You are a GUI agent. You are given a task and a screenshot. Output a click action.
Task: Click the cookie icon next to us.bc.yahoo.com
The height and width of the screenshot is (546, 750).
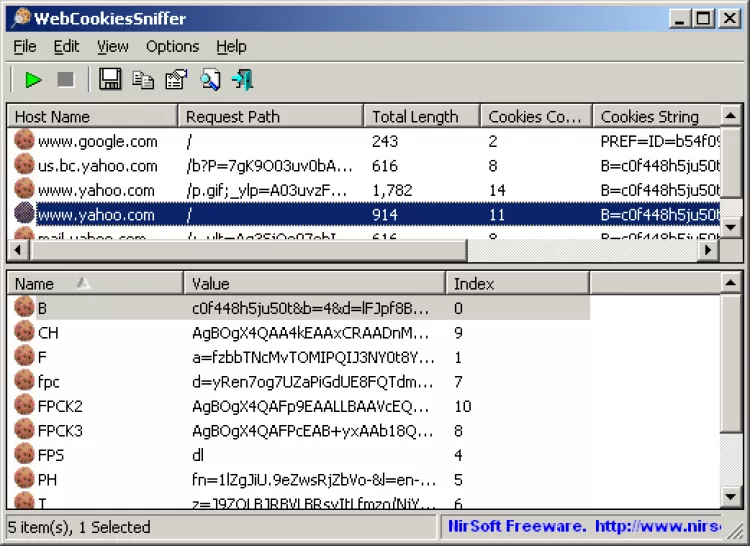click(x=24, y=165)
